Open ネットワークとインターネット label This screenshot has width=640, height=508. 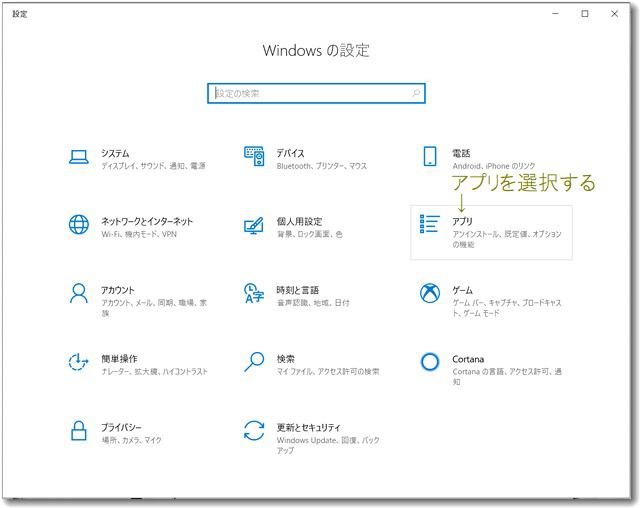(147, 222)
